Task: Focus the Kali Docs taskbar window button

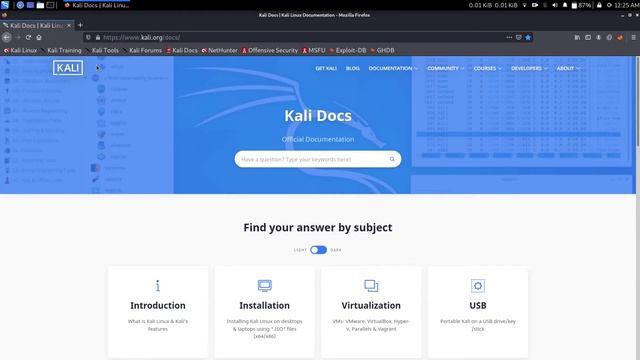Action: tap(97, 5)
